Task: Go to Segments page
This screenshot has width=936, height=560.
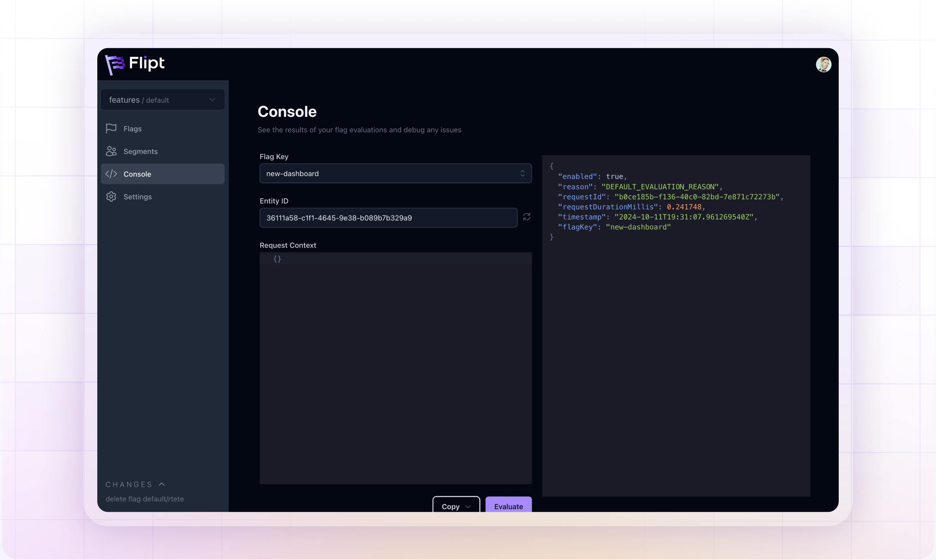Action: pos(140,151)
